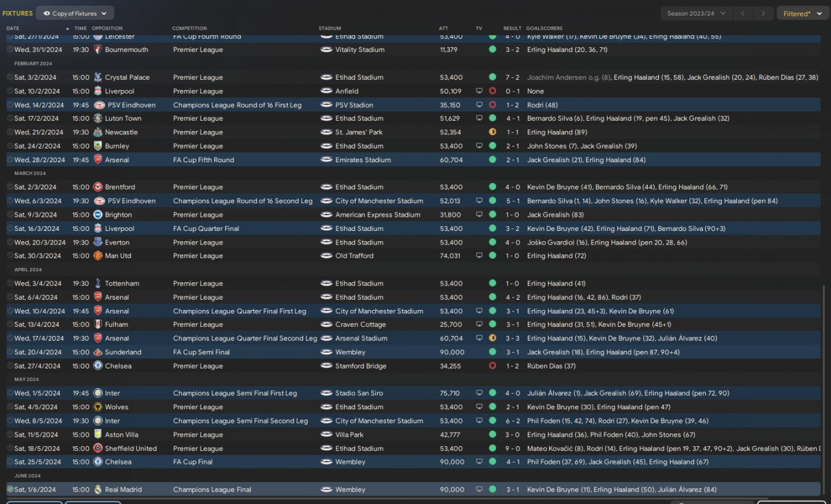Expand the Filtered* filter dropdown
Viewport: 831px width, 504px height.
click(x=802, y=14)
